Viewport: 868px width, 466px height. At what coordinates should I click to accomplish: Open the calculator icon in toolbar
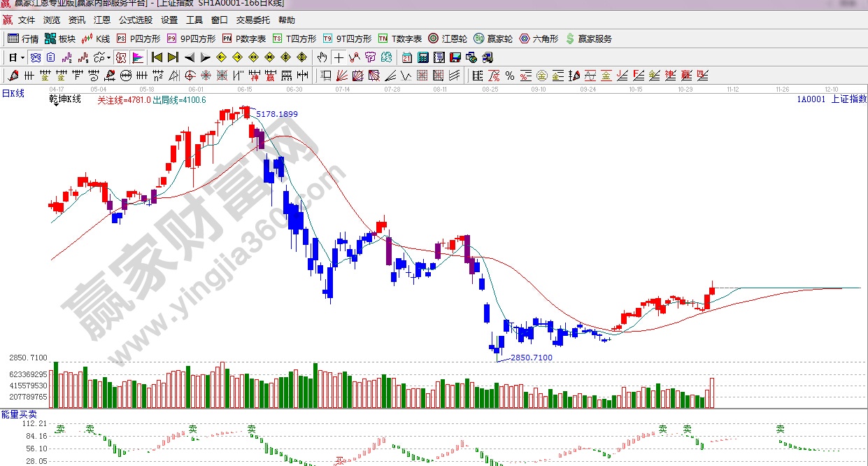[422, 57]
